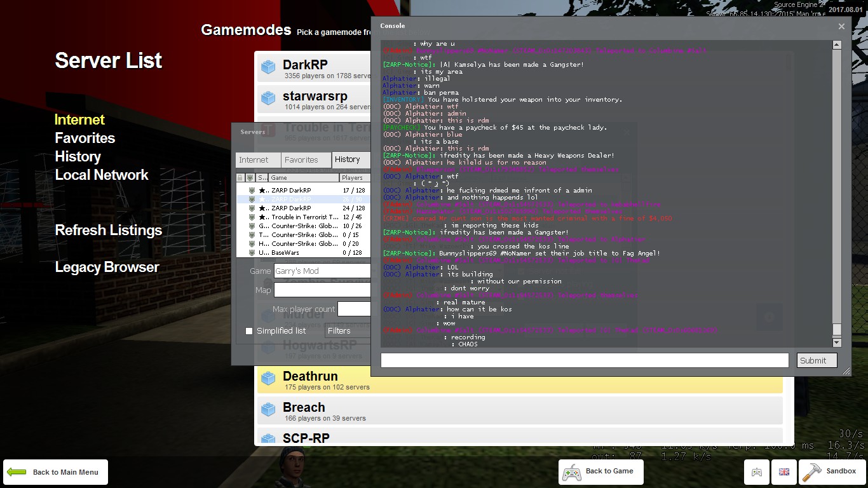The height and width of the screenshot is (488, 868).
Task: Select Local Network in the server list menu
Action: (x=102, y=175)
